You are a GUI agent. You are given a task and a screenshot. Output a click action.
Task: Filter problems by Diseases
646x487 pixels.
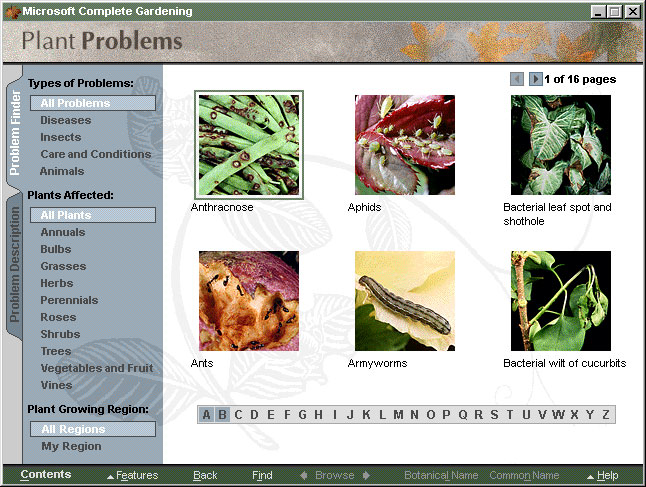click(66, 120)
